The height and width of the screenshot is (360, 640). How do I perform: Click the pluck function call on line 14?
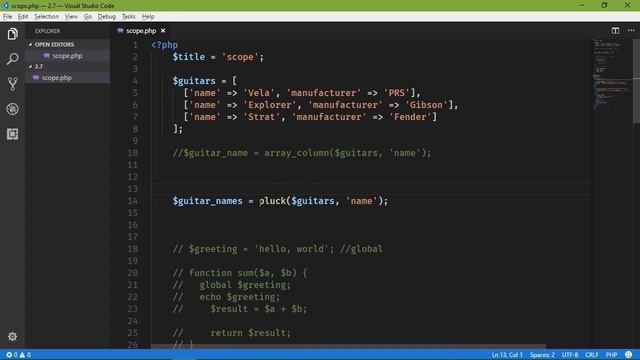point(272,201)
